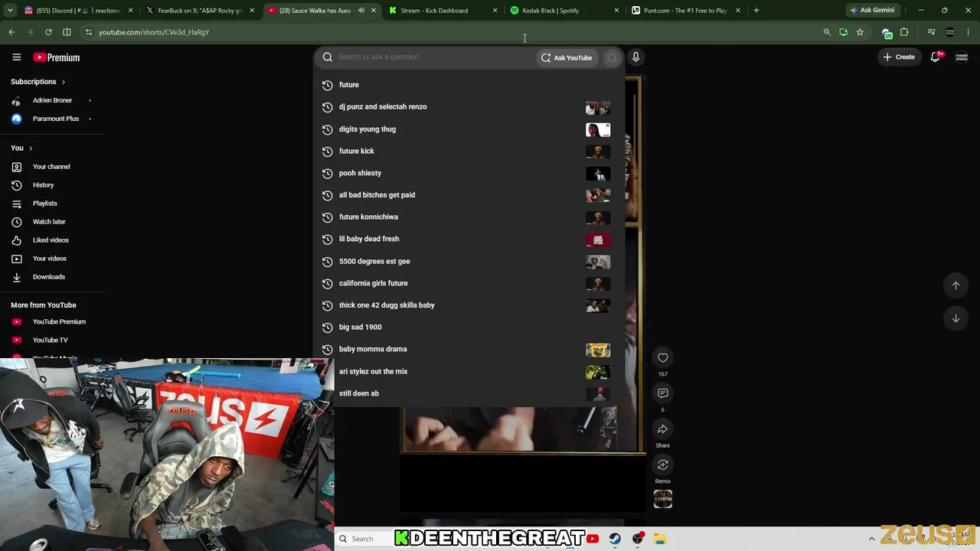
Task: Open YouTube from the Windows taskbar
Action: pos(593,539)
